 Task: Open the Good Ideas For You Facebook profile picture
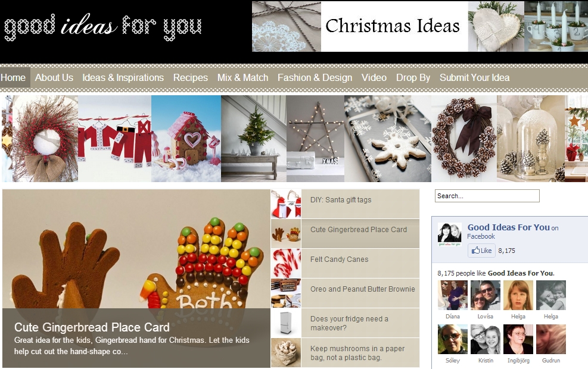click(x=449, y=234)
